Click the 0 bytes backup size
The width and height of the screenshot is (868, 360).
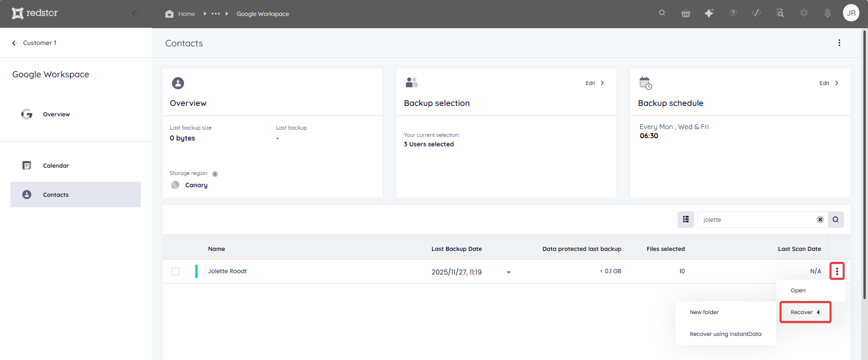pyautogui.click(x=183, y=138)
